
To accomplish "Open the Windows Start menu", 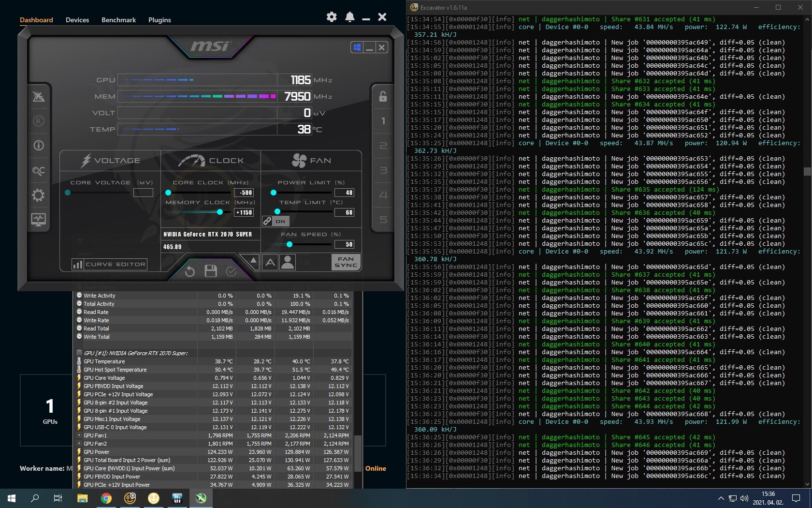I will tap(12, 498).
